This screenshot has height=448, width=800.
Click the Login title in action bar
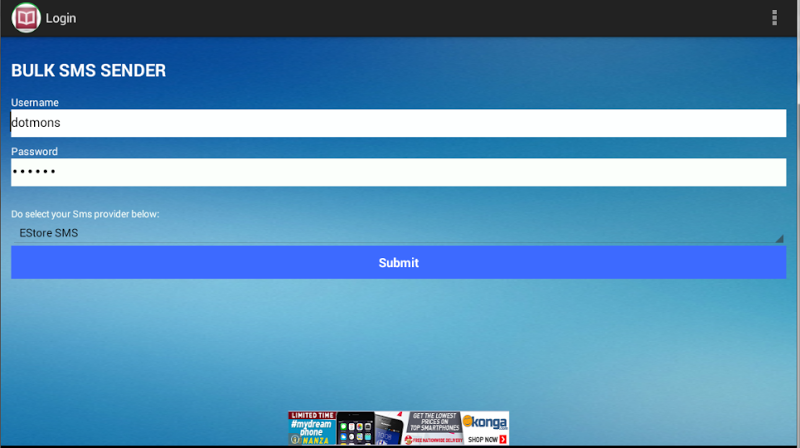coord(61,18)
